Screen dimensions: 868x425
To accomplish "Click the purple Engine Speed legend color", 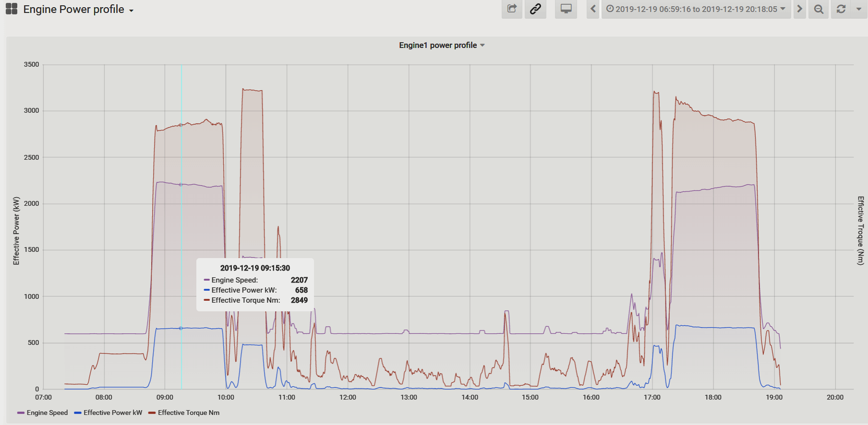I will pos(21,413).
